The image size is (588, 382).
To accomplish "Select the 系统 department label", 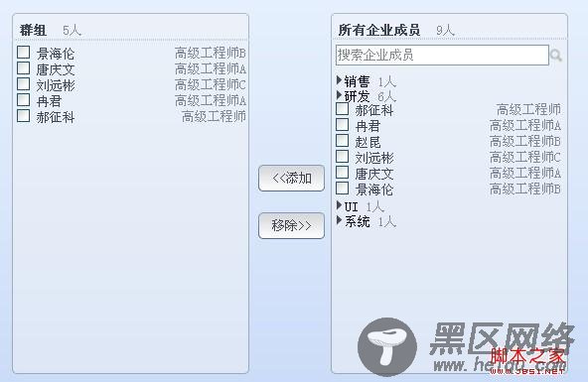I will 357,221.
